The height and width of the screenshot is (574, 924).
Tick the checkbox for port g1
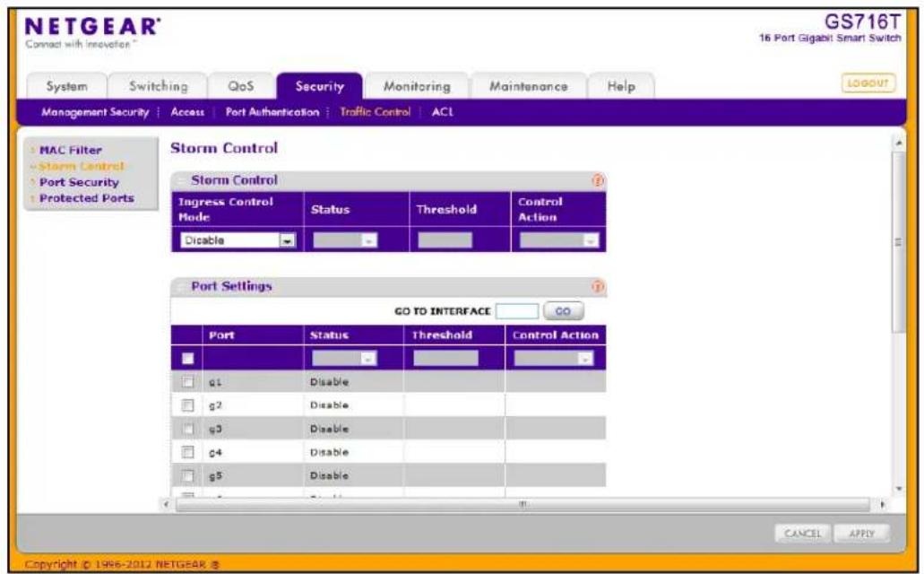(187, 382)
